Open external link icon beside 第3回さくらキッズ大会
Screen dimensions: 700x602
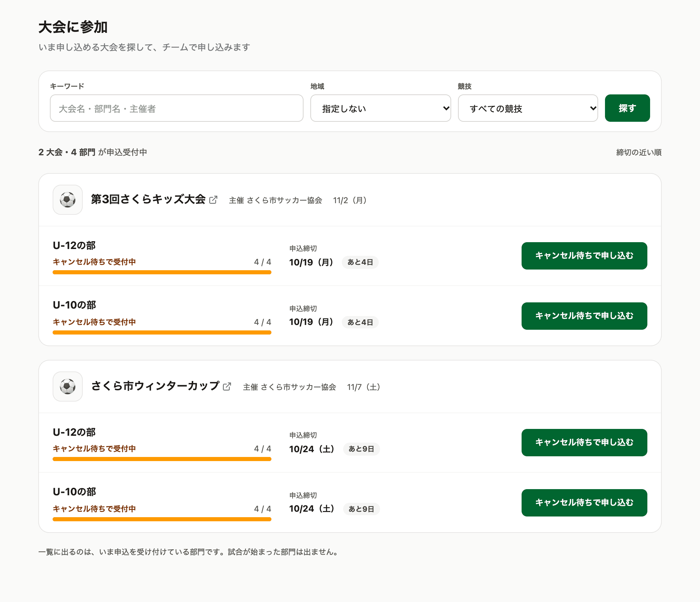[x=213, y=200]
